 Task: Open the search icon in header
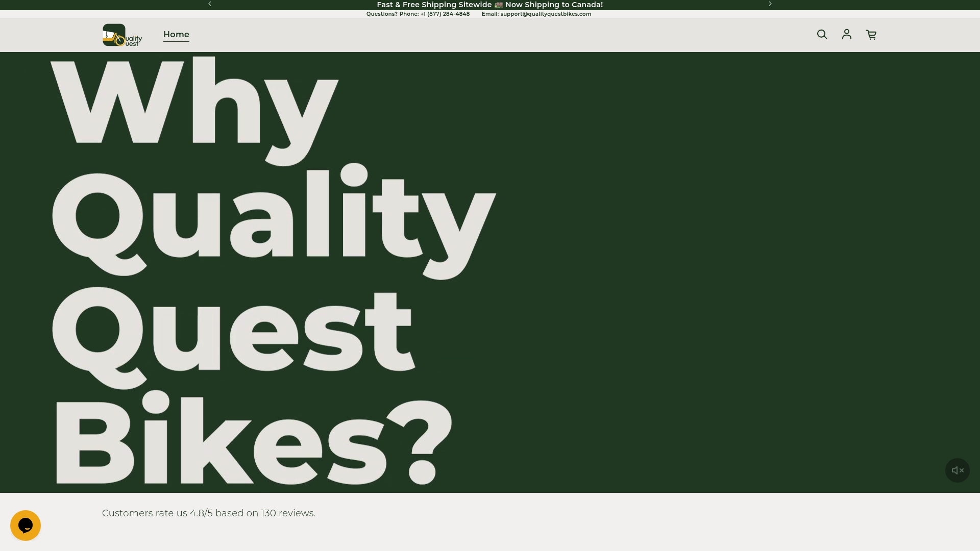click(822, 34)
